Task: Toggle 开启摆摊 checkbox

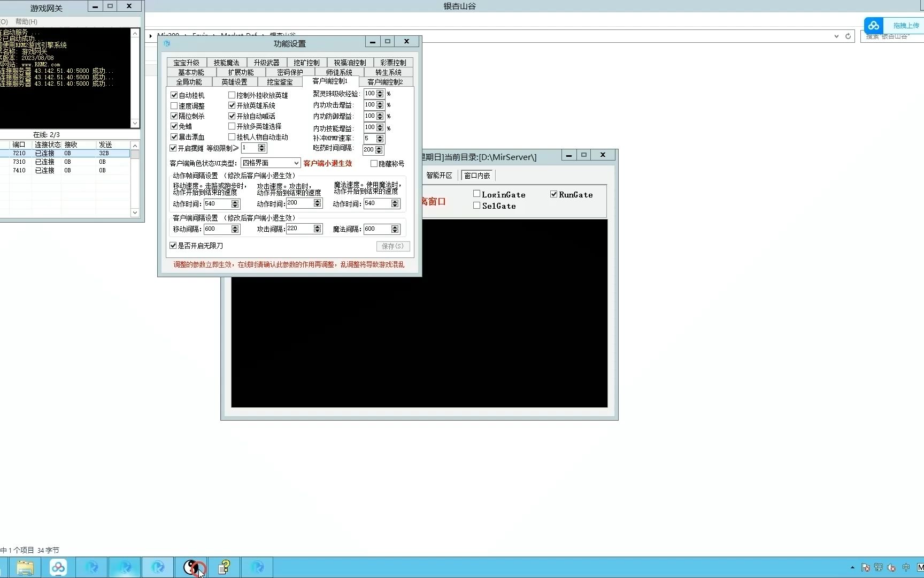Action: click(173, 148)
